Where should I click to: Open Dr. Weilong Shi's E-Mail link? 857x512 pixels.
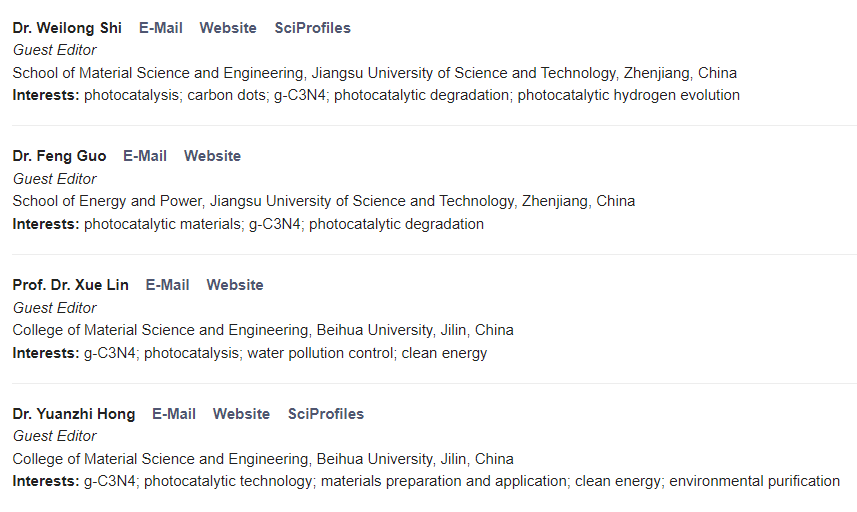[x=160, y=28]
